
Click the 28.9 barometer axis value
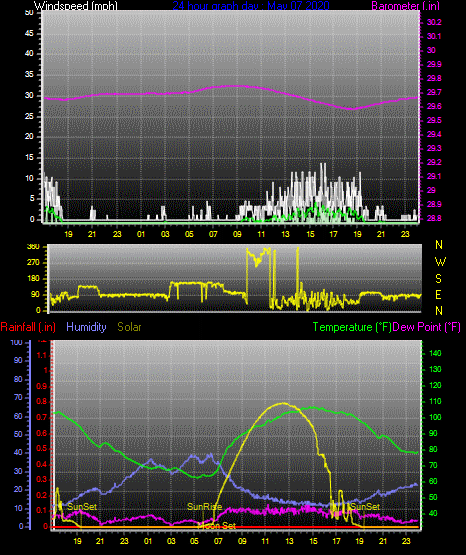pyautogui.click(x=434, y=205)
